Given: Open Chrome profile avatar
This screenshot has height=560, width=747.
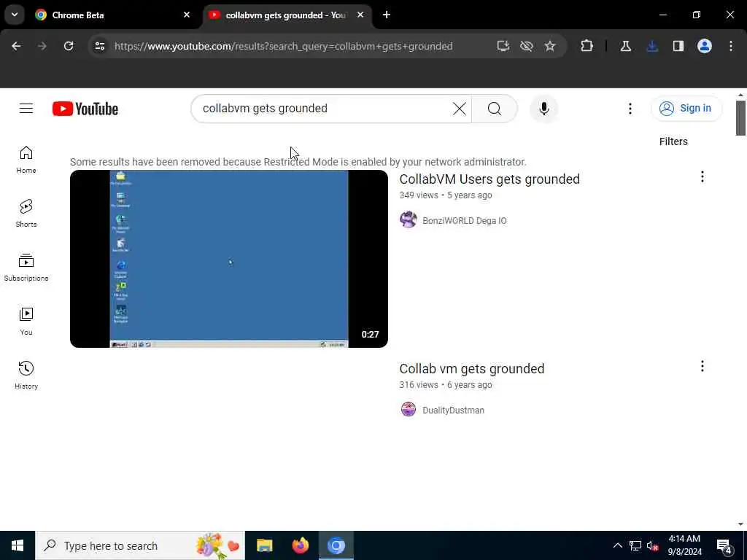Looking at the screenshot, I should [x=705, y=46].
